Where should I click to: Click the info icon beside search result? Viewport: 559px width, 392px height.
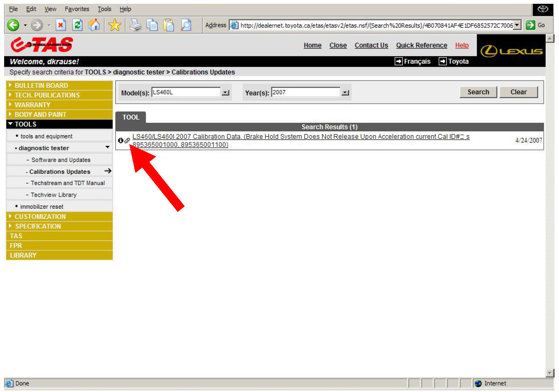120,140
